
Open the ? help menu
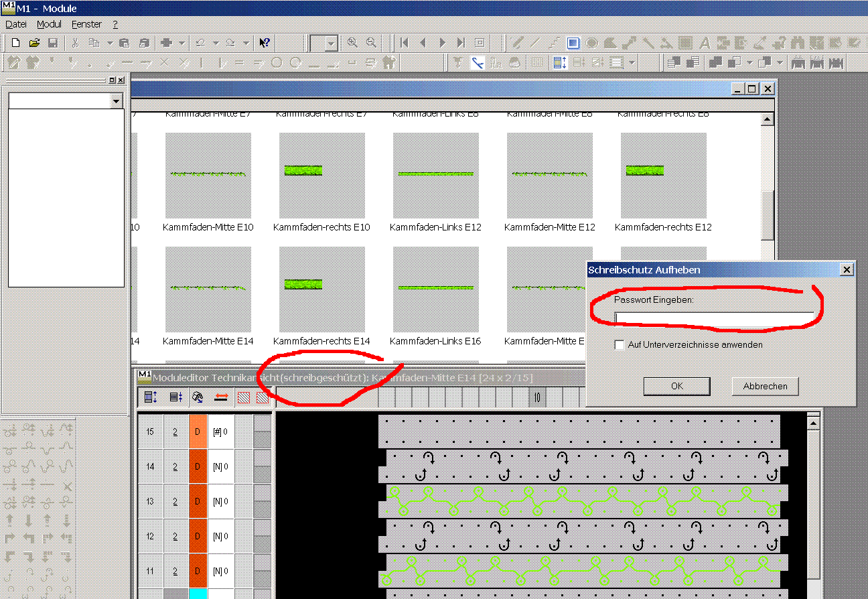115,24
